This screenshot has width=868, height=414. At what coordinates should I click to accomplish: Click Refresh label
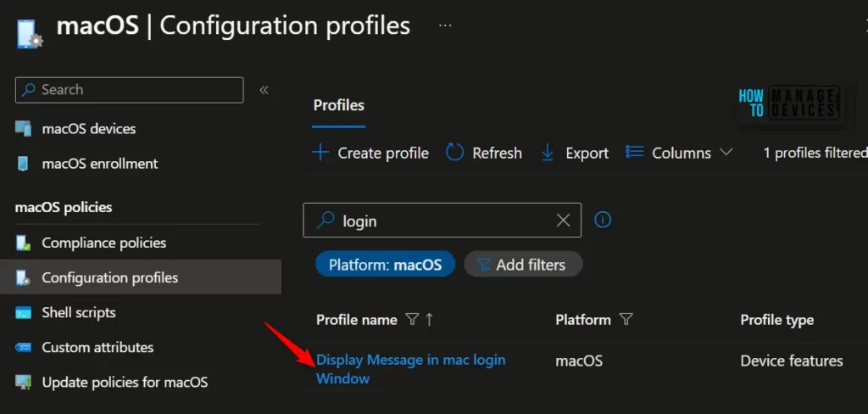pyautogui.click(x=497, y=153)
